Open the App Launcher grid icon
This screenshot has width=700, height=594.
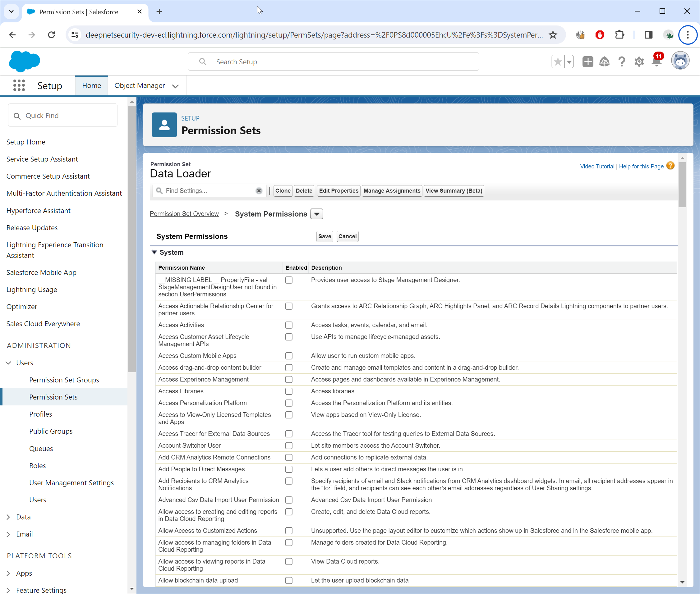[x=19, y=85]
